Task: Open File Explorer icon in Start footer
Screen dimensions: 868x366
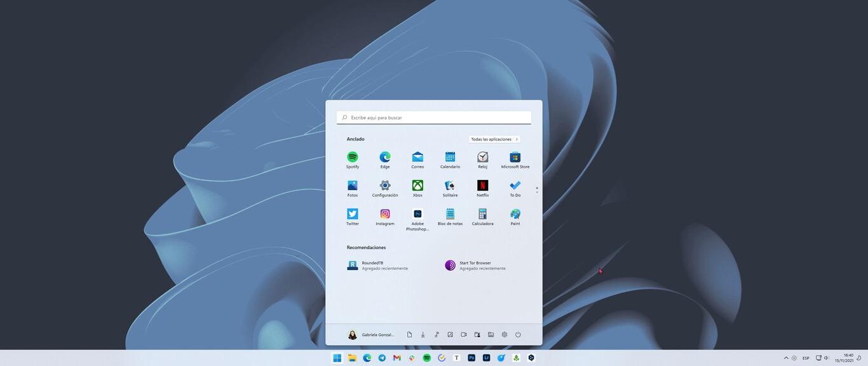Action: [x=491, y=335]
